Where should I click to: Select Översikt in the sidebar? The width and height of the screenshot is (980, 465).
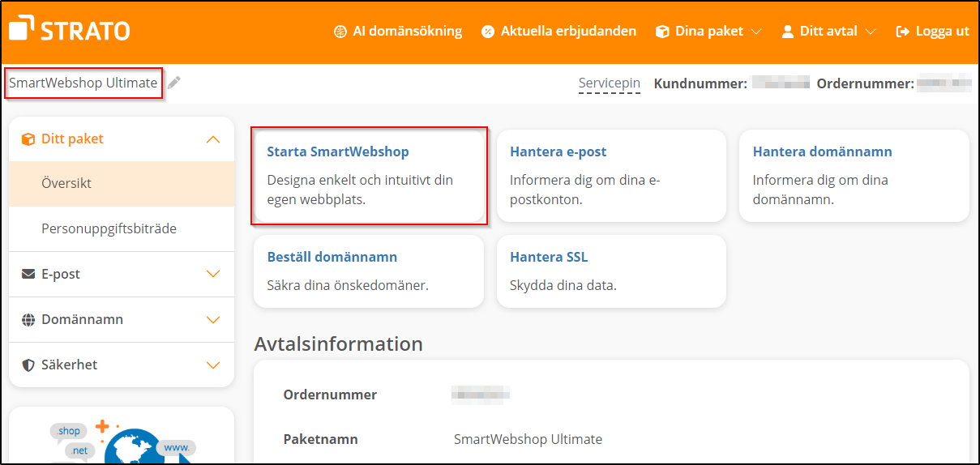point(122,184)
